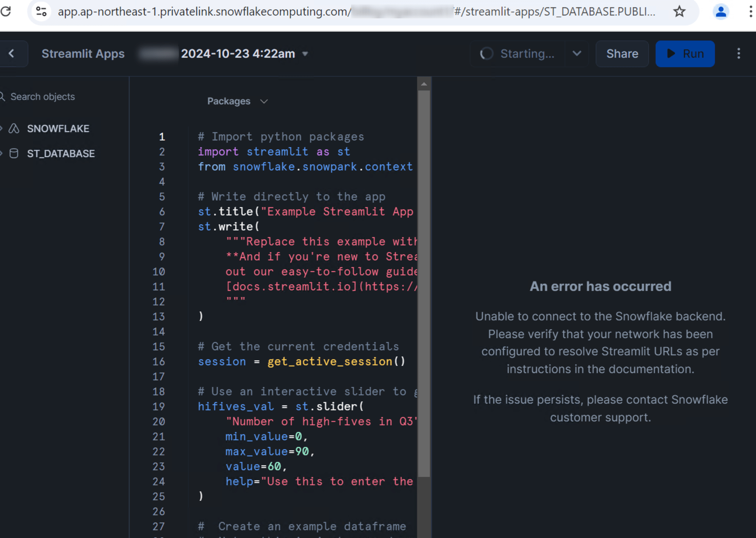Select the SNOWFLAKE item in object list
Image resolution: width=756 pixels, height=538 pixels.
[58, 129]
